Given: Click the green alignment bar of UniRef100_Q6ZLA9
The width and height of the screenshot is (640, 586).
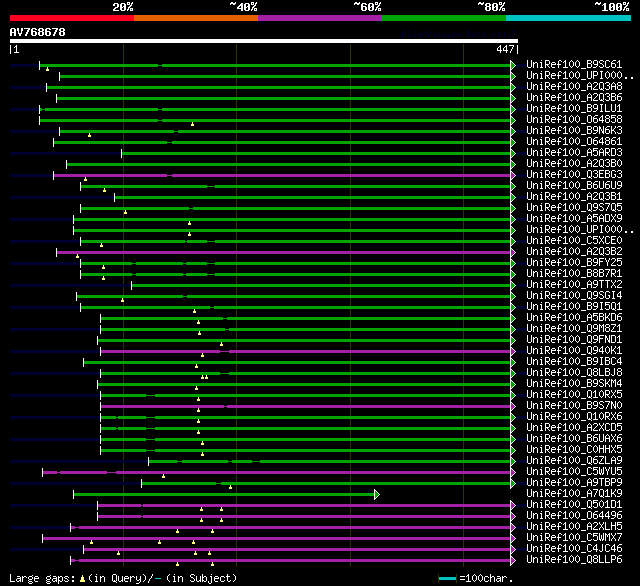Looking at the screenshot, I should 329,462.
